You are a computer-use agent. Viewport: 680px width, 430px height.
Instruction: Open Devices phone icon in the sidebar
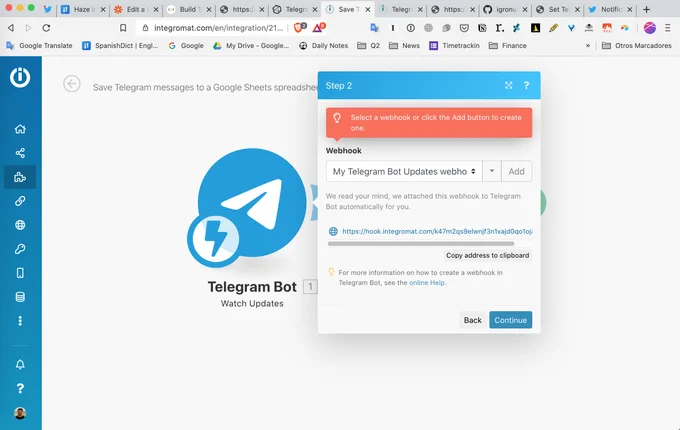(20, 273)
